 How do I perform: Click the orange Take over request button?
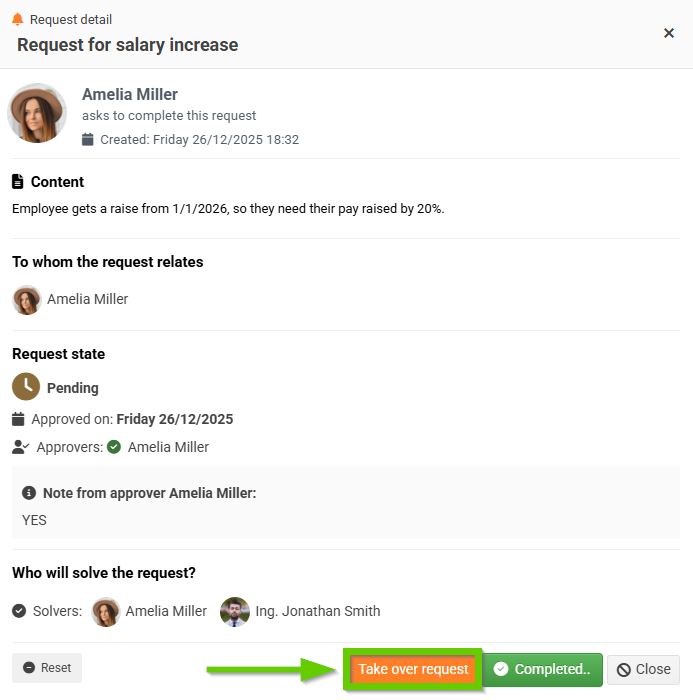click(x=413, y=669)
